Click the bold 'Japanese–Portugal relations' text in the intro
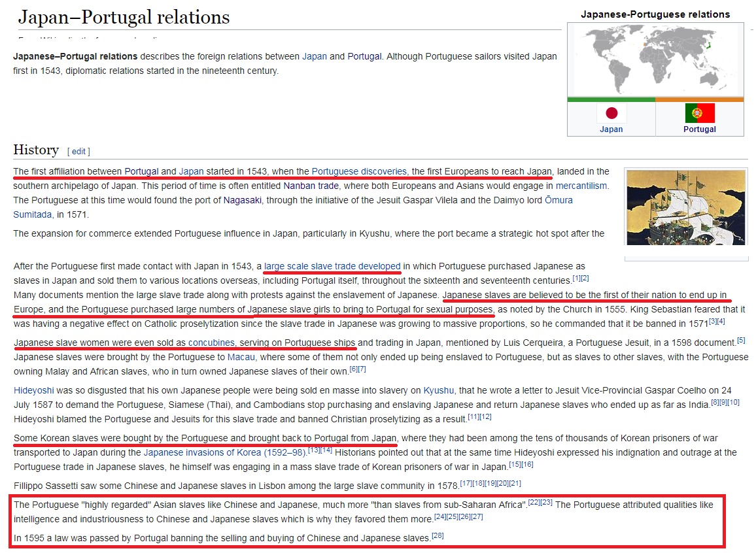756x553 pixels. click(x=75, y=56)
